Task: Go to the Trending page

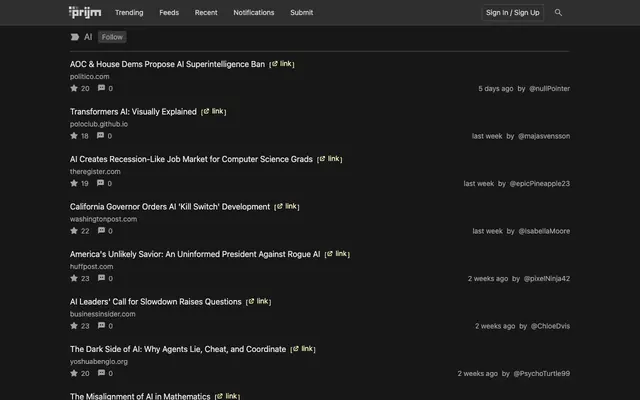Action: (129, 13)
